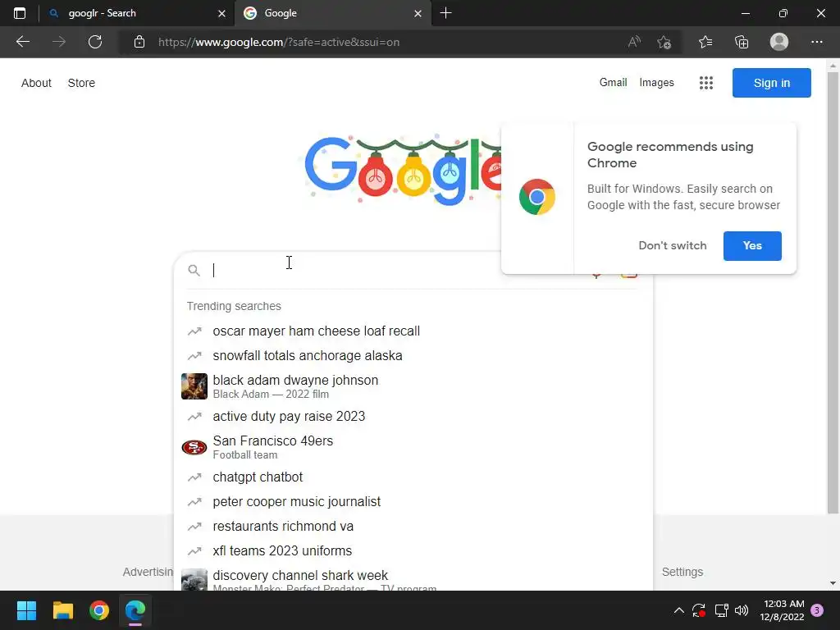Close the googlr - Search tab
Image resolution: width=840 pixels, height=630 pixels.
221,13
